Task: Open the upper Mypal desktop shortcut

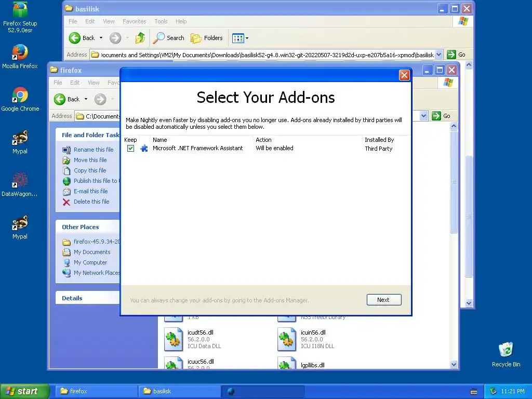Action: click(20, 142)
